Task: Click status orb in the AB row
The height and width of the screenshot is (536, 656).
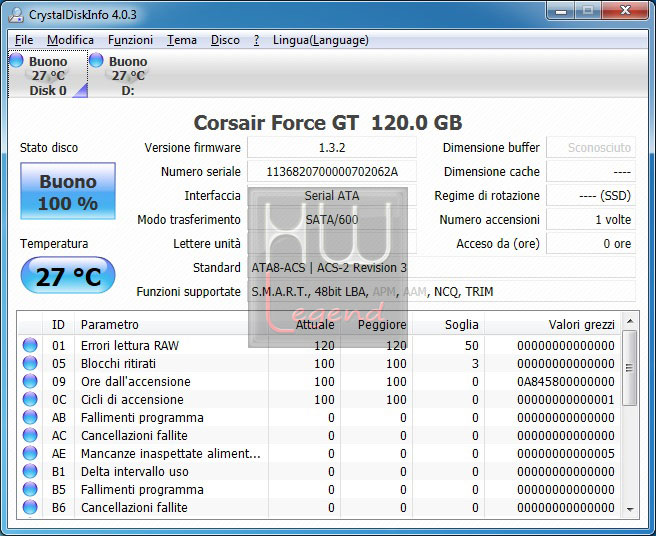Action: tap(30, 417)
